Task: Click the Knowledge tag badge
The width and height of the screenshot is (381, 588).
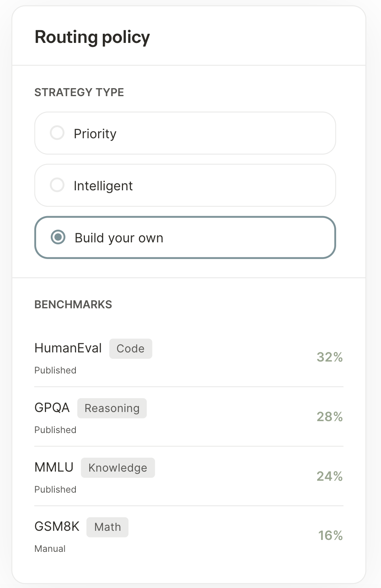Action: [x=118, y=468]
